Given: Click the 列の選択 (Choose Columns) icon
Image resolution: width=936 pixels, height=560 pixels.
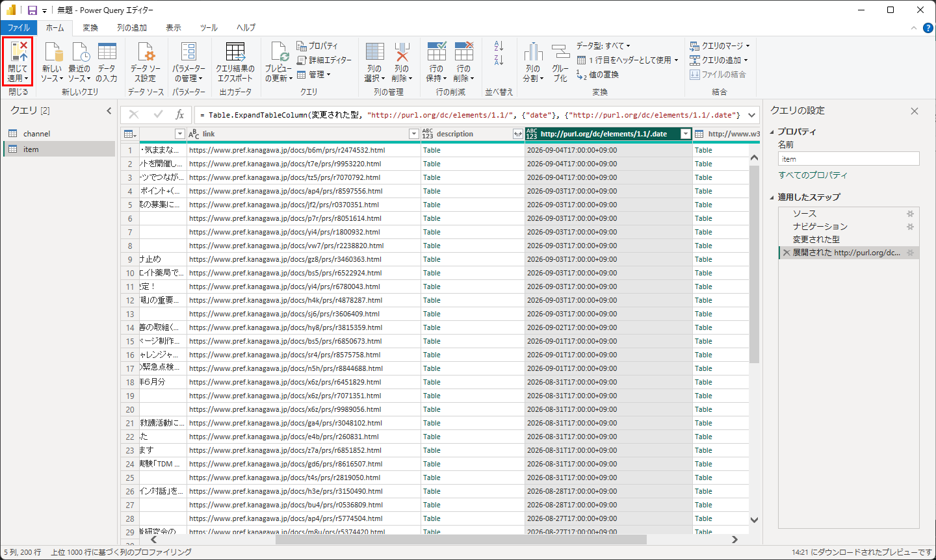Looking at the screenshot, I should (374, 52).
